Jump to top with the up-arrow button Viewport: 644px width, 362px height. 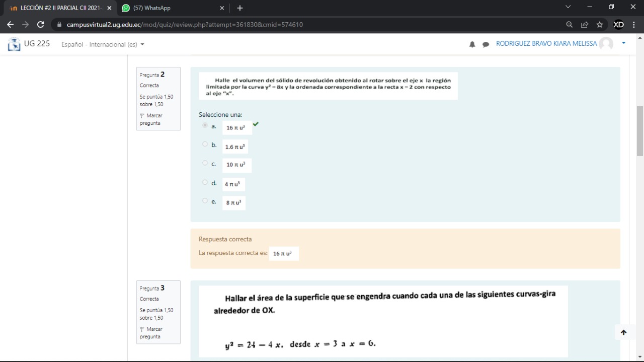pyautogui.click(x=623, y=332)
